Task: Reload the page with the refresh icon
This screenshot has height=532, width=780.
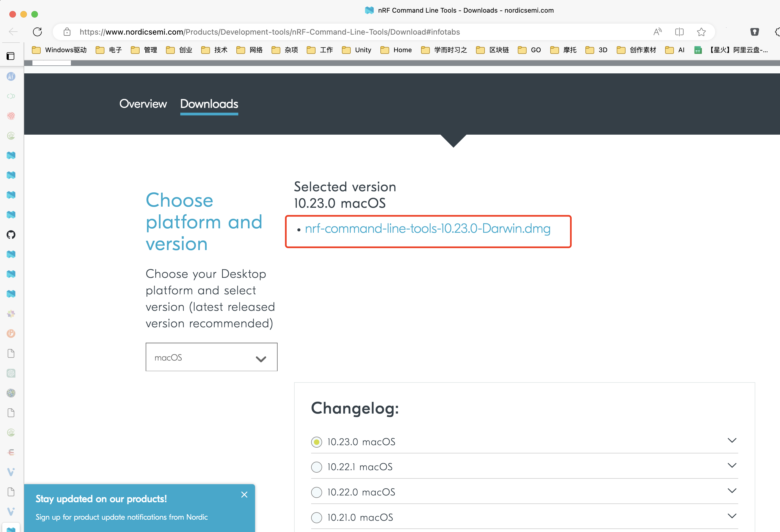Action: pos(37,32)
